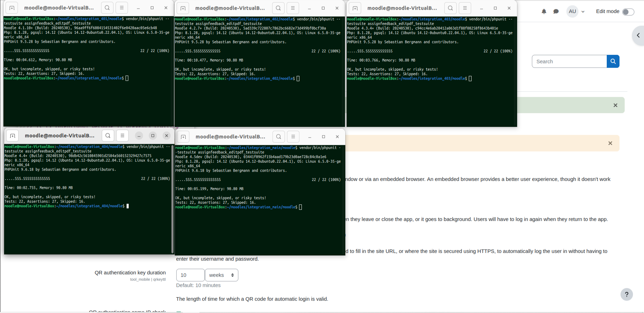Search in integration_402 terminal window
The height and width of the screenshot is (313, 644).
coord(278,8)
